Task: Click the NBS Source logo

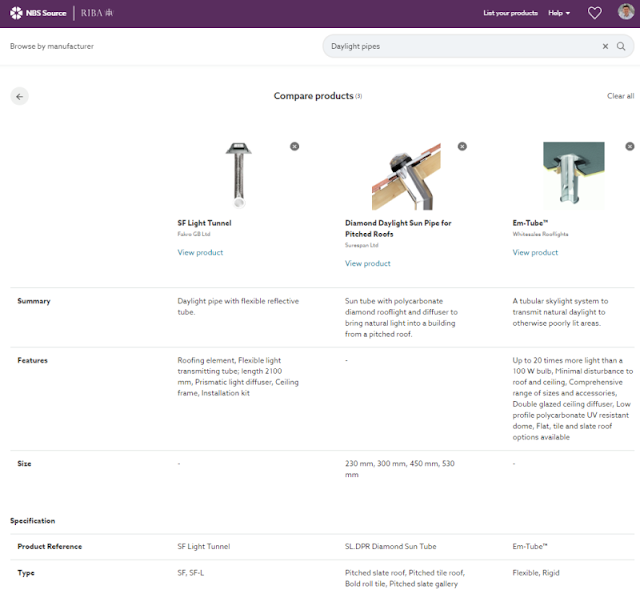Action: tap(38, 13)
